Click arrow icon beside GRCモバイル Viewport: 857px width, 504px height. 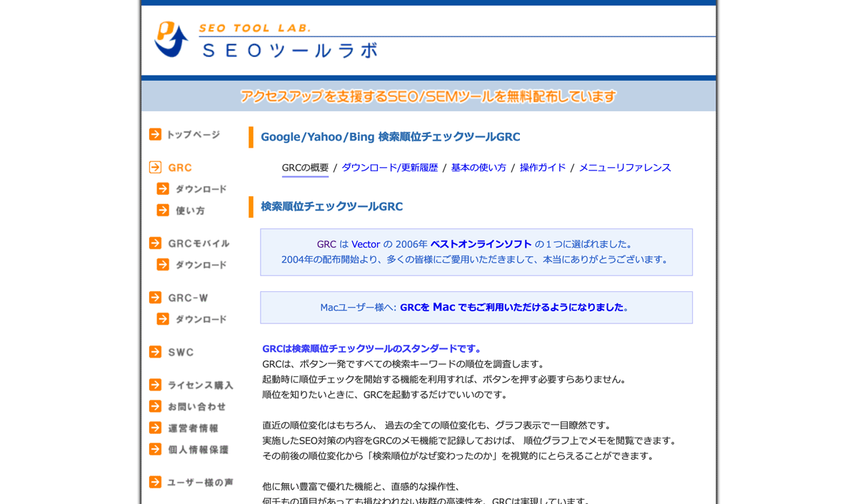click(x=155, y=243)
